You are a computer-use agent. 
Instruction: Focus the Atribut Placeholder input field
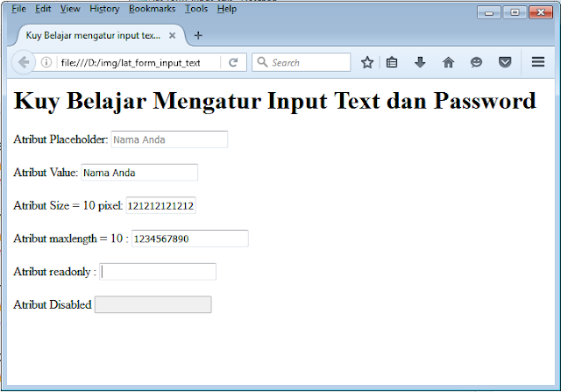pyautogui.click(x=169, y=139)
